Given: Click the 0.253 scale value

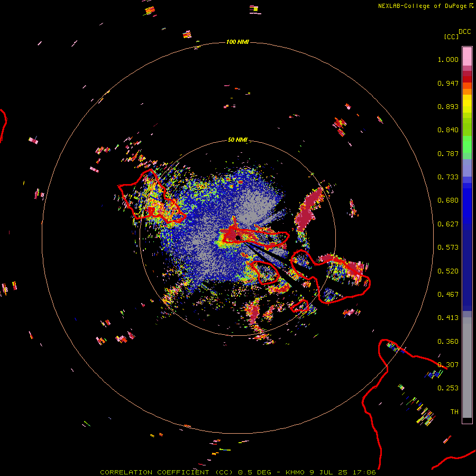Looking at the screenshot, I should click(448, 388).
